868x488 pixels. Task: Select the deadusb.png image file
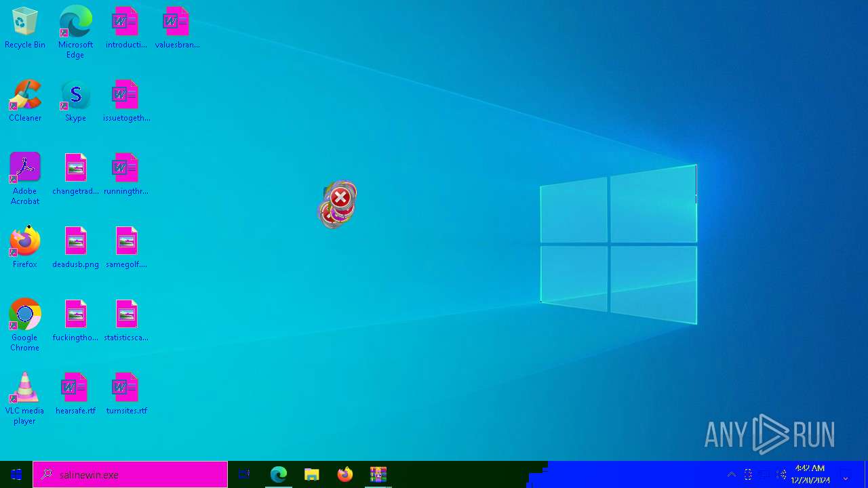point(75,247)
